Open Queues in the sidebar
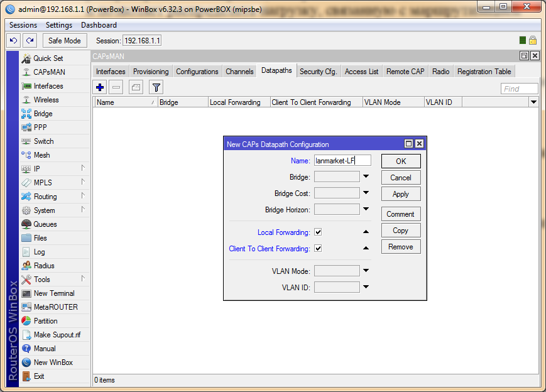 point(45,224)
